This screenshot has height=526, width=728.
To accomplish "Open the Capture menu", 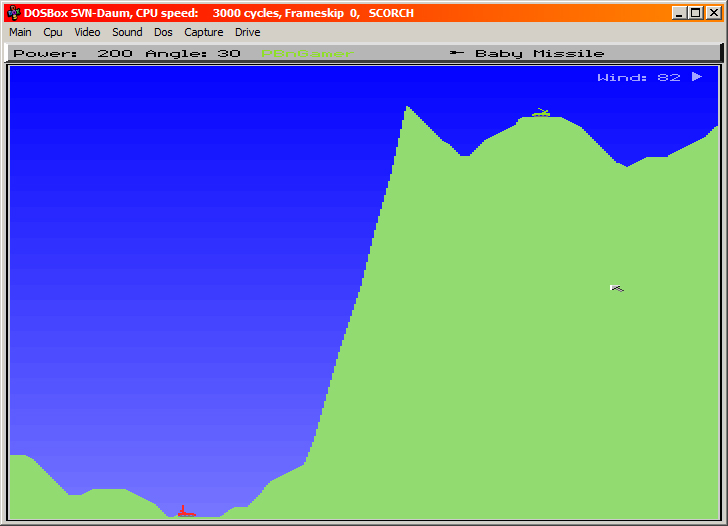I will (203, 32).
